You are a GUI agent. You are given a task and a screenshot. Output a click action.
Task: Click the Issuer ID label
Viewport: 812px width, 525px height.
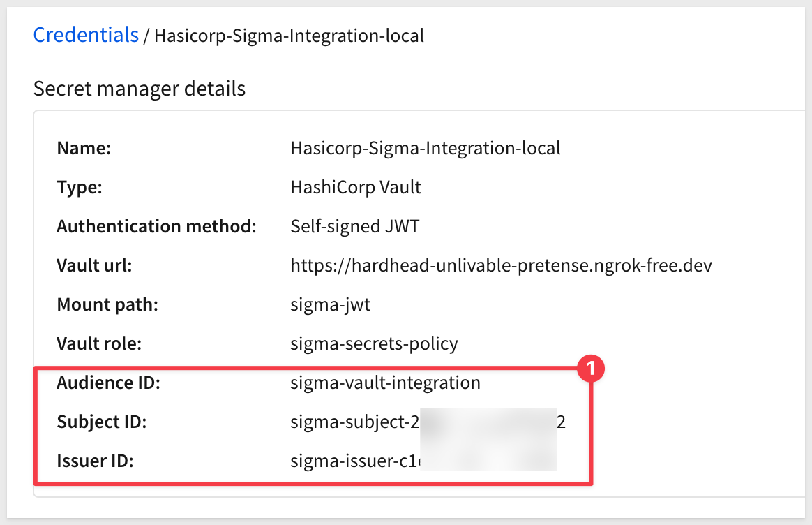96,461
